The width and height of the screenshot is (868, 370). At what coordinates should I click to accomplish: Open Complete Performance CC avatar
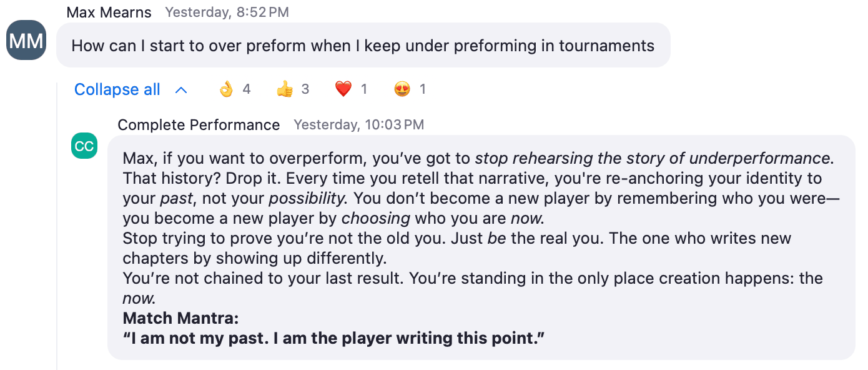(84, 146)
